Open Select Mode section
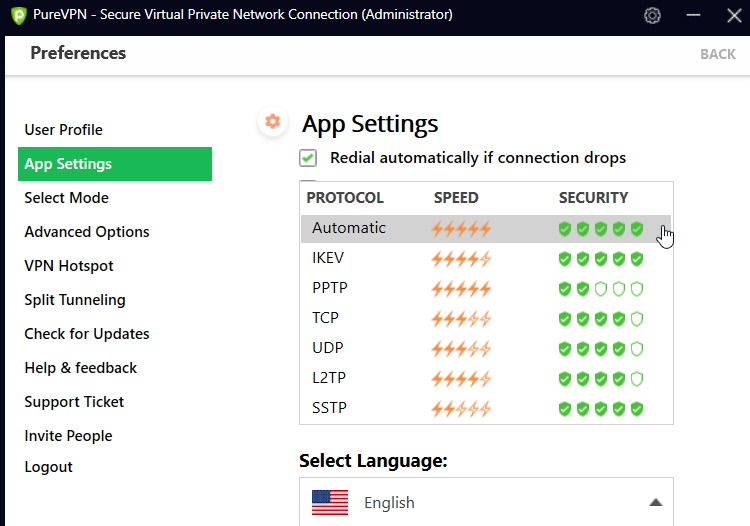 click(x=66, y=198)
